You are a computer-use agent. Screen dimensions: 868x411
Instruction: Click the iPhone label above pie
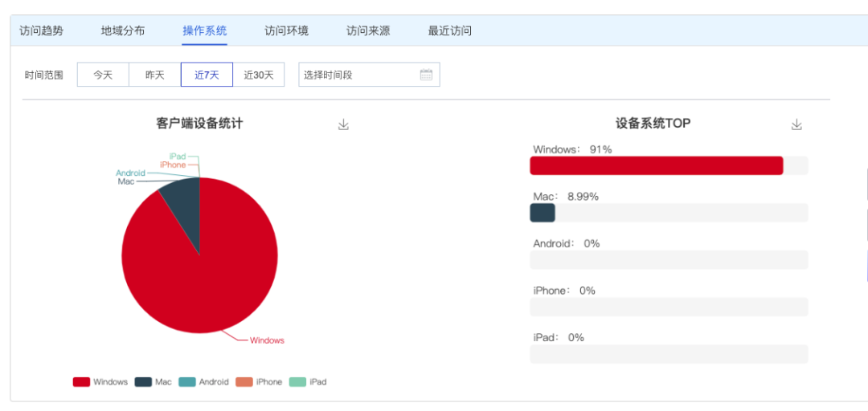point(173,165)
